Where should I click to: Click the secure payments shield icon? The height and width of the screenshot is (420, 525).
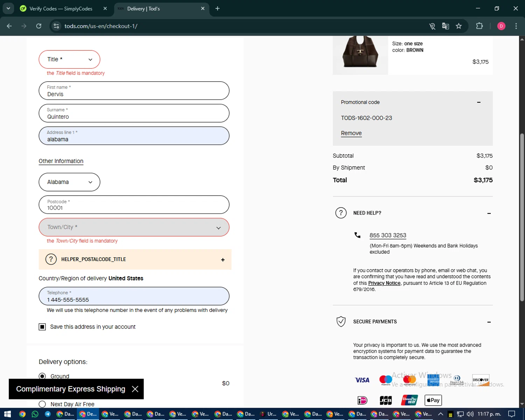[341, 321]
